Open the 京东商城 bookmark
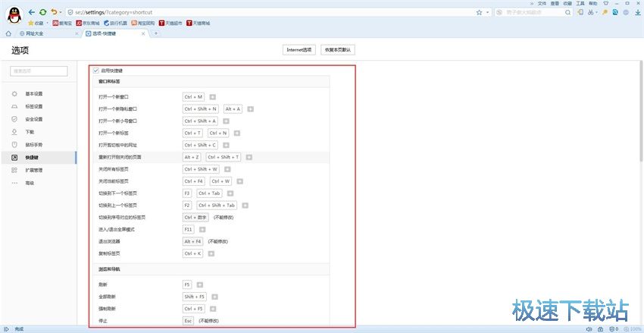644x333 pixels. (87, 24)
